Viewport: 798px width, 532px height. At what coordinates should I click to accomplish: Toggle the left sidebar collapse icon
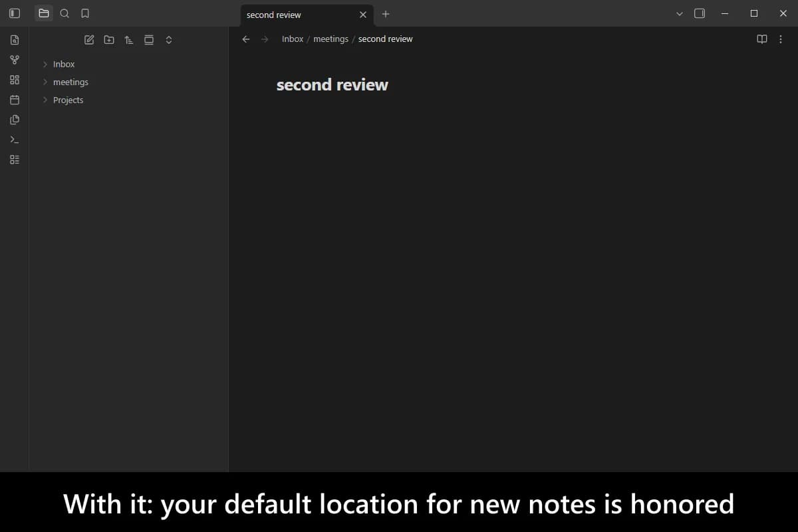point(15,13)
